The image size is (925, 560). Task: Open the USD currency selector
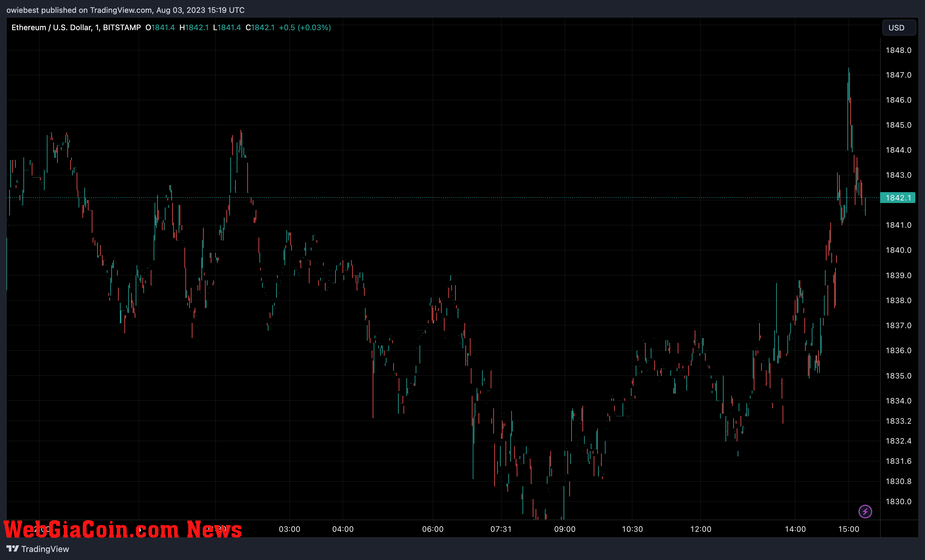coord(899,28)
